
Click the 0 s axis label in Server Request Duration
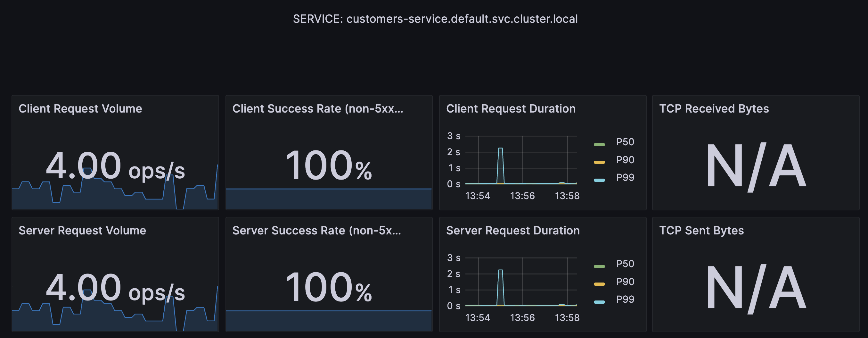coord(454,306)
